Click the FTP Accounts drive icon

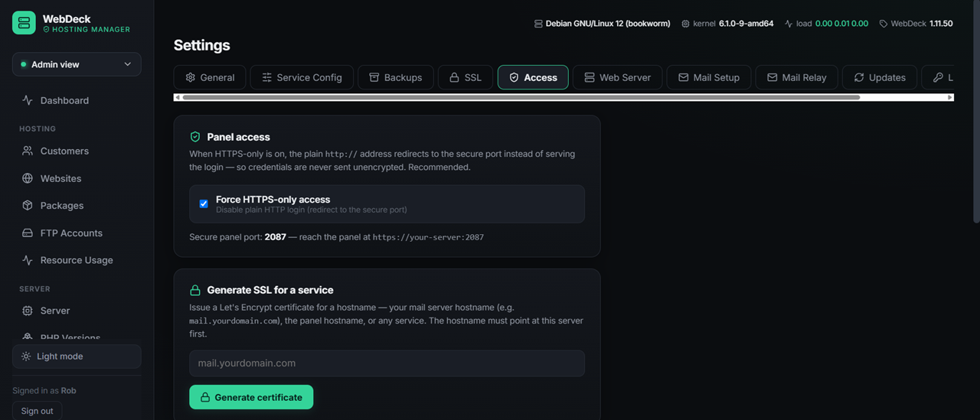tap(28, 233)
